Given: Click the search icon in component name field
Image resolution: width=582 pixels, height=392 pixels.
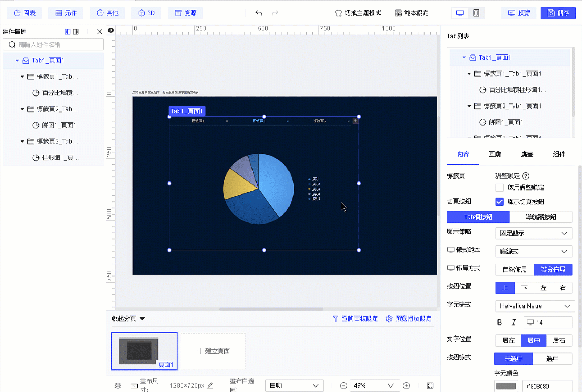Looking at the screenshot, I should pyautogui.click(x=12, y=45).
